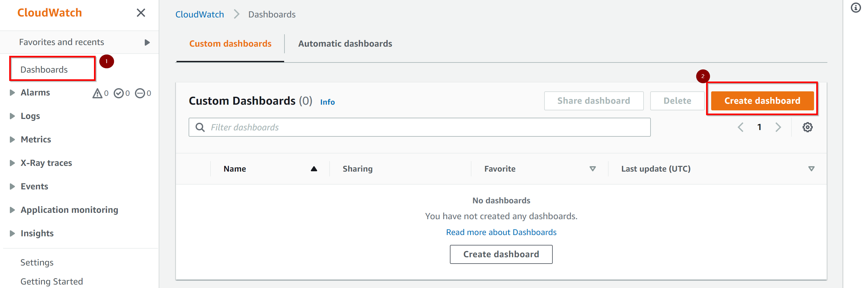Click the insufficient data alarms icon

140,93
